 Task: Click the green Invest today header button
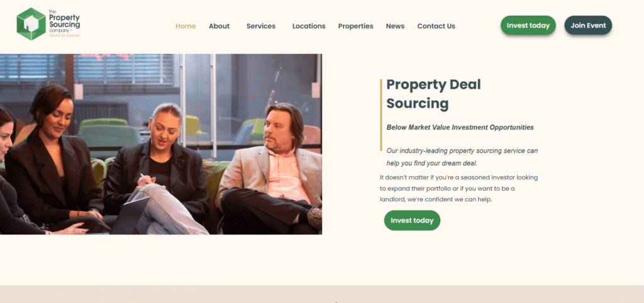pyautogui.click(x=528, y=25)
